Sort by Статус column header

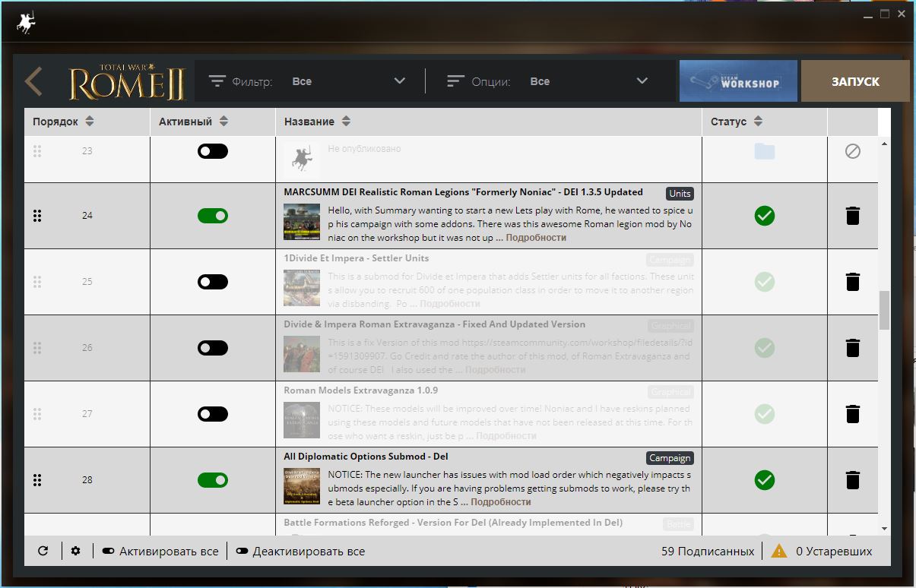click(737, 122)
